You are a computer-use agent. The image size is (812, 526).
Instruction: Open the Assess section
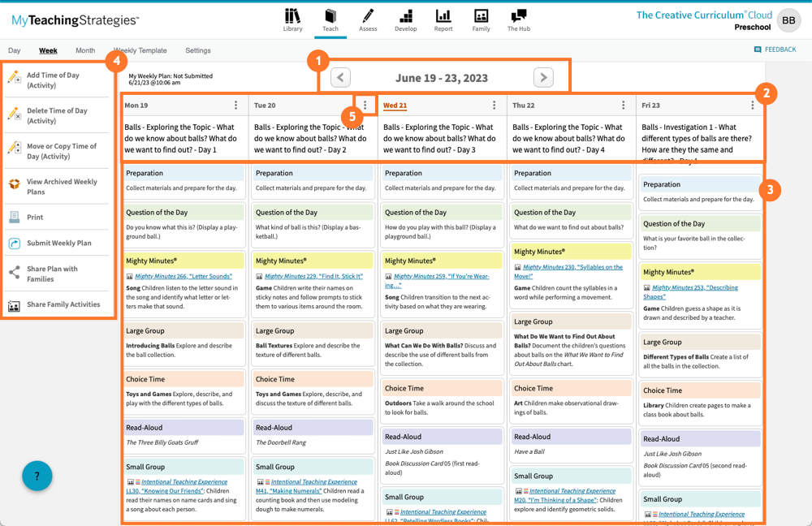[368, 20]
